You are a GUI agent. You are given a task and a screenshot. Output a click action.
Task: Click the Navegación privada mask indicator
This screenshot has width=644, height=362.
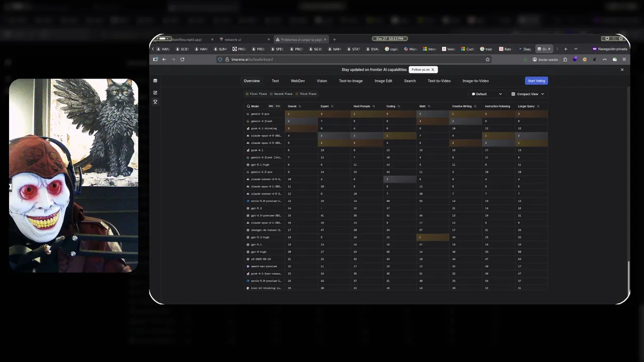(x=610, y=49)
